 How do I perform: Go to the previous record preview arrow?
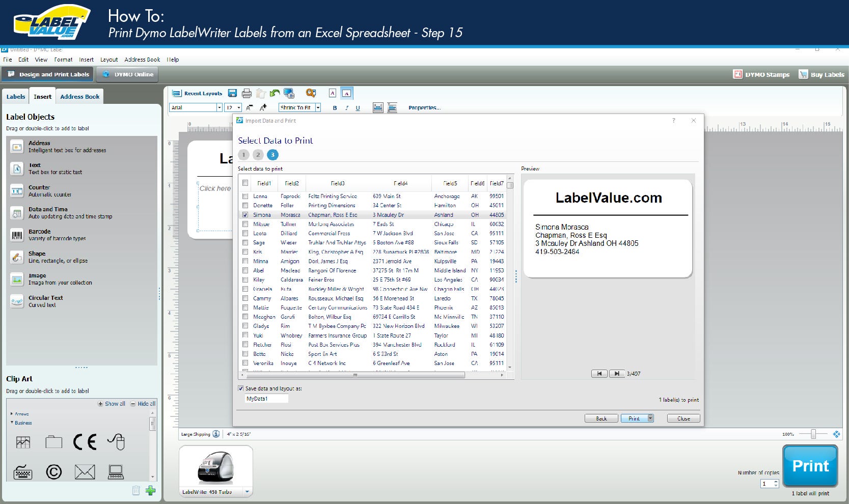[599, 374]
